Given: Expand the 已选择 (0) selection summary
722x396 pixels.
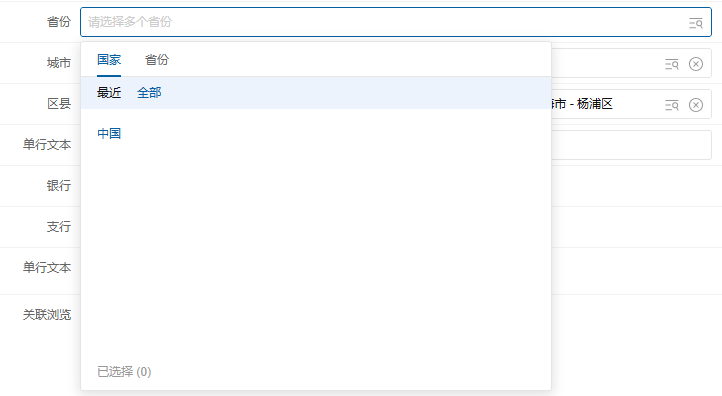Looking at the screenshot, I should point(124,372).
